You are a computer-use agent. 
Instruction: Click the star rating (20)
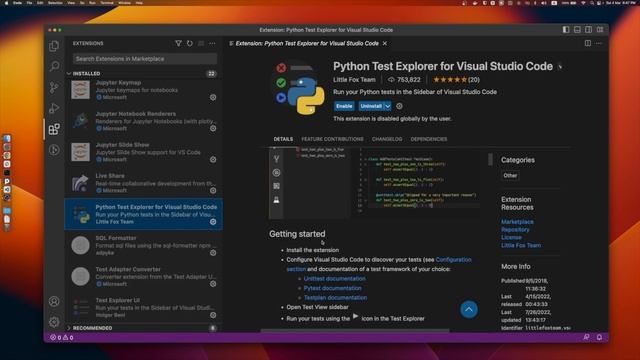point(456,80)
